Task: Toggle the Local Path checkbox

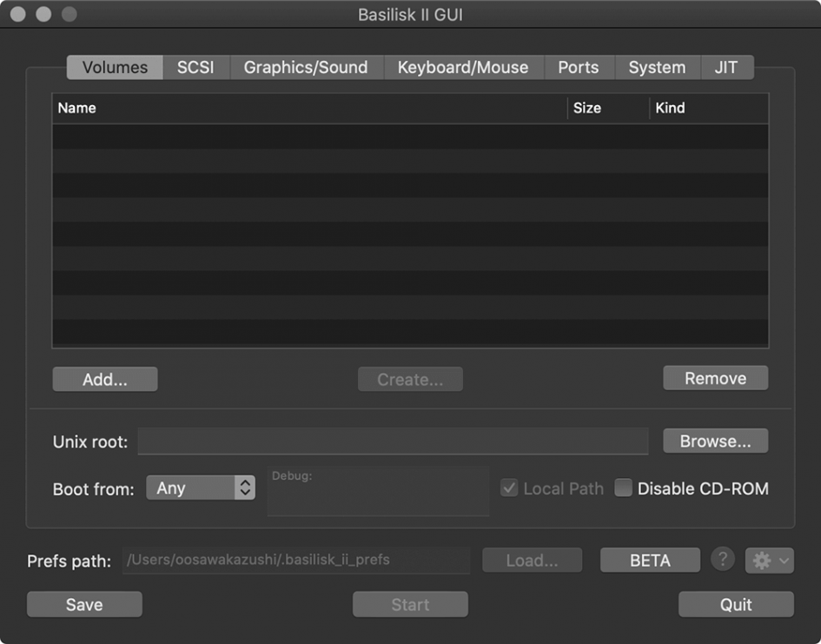Action: coord(509,488)
